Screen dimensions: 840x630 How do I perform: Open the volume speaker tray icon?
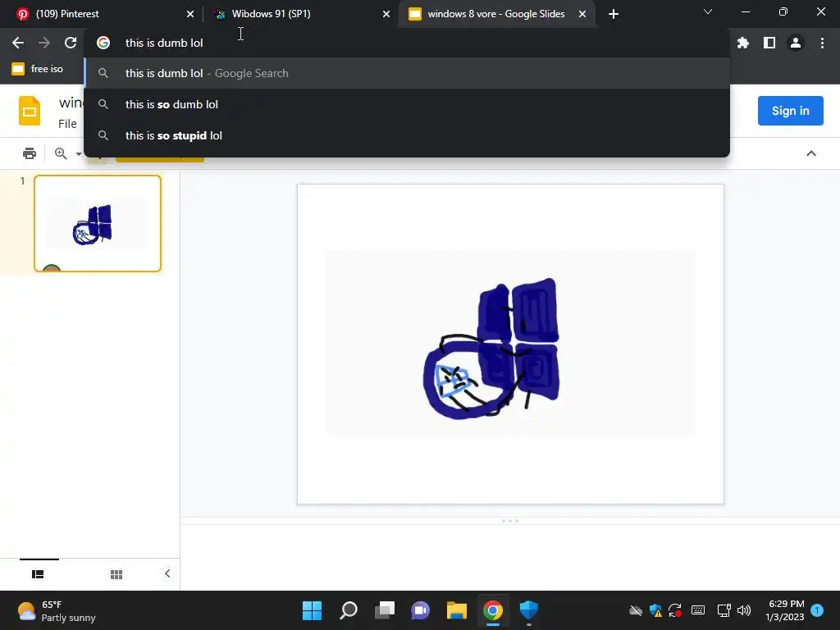coord(743,610)
